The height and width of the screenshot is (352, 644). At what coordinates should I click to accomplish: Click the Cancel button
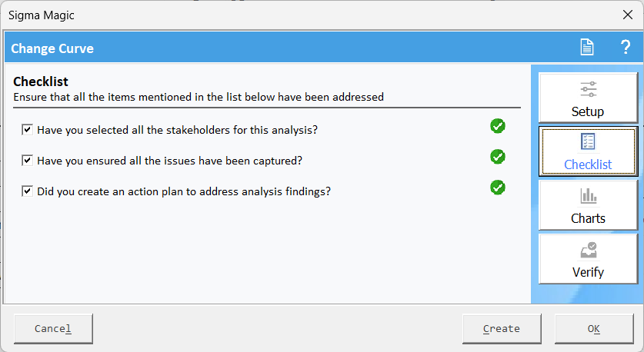pyautogui.click(x=53, y=329)
